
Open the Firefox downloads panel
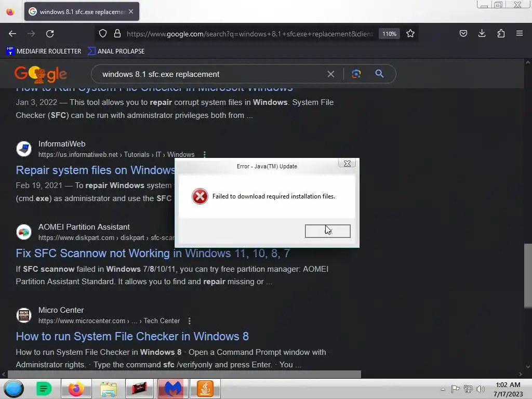(482, 34)
